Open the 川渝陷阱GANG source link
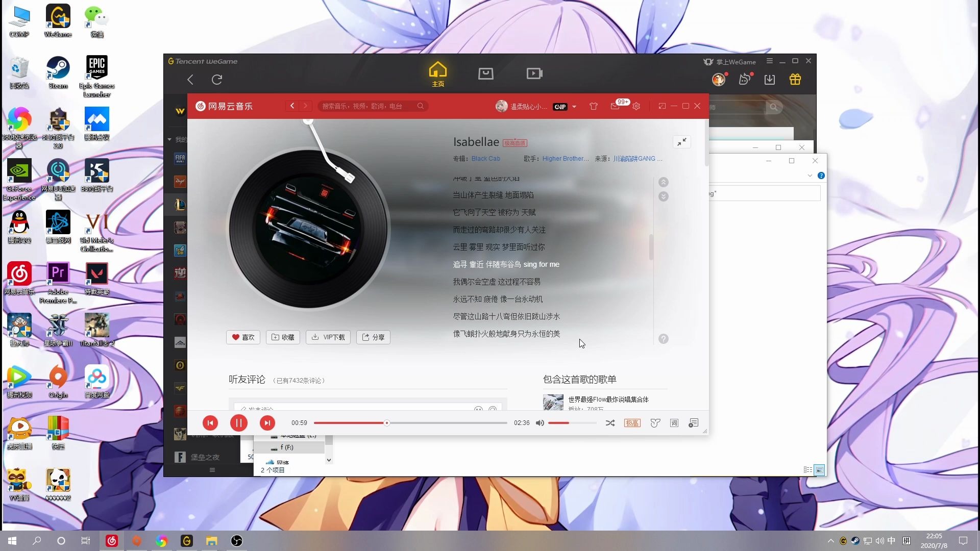The image size is (980, 551). click(x=638, y=159)
